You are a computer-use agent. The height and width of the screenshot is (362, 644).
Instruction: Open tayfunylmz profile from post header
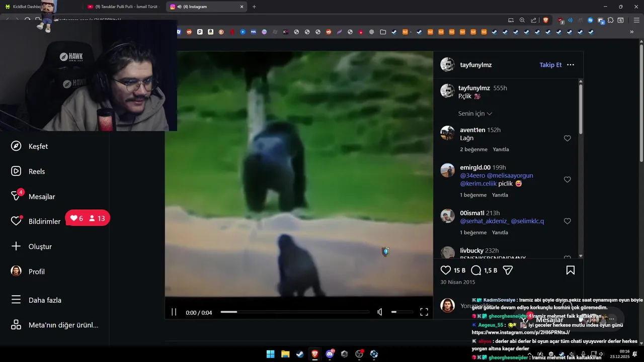point(475,65)
